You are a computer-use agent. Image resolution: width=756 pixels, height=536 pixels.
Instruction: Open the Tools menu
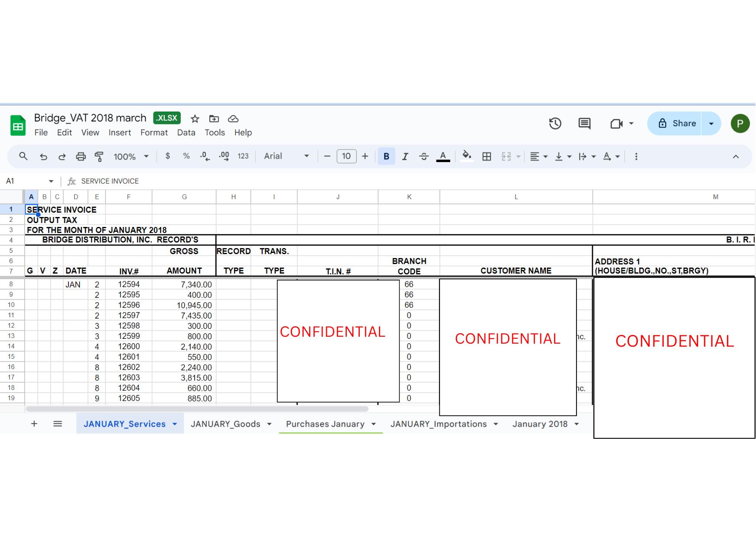click(x=215, y=133)
